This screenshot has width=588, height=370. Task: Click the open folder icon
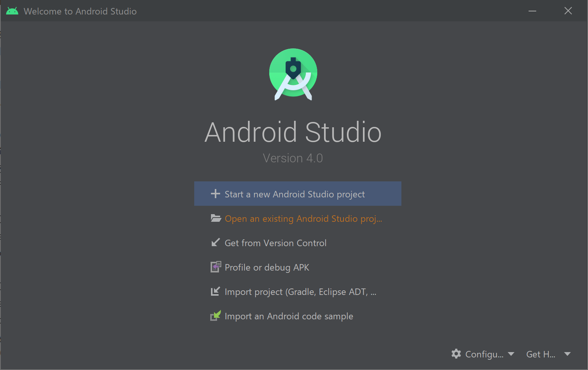pyautogui.click(x=216, y=218)
